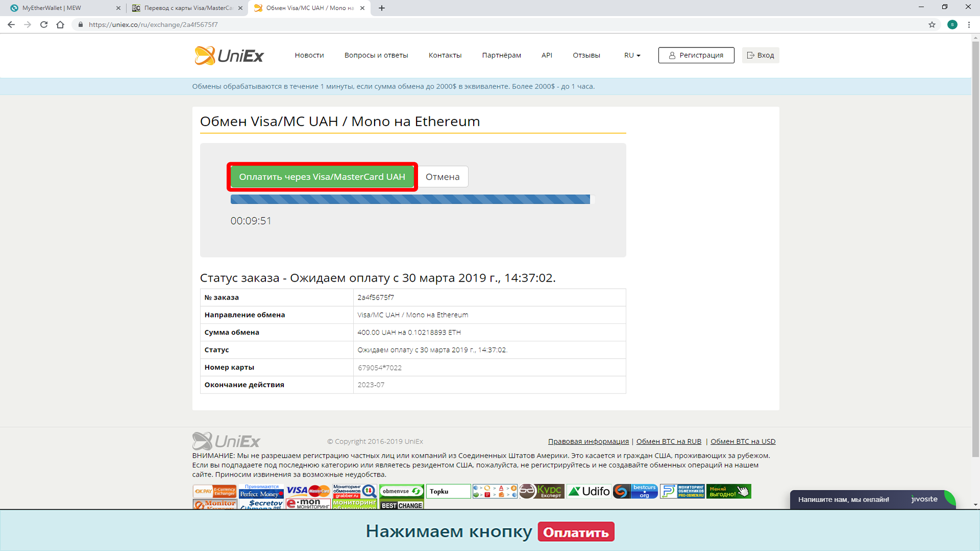Select the order number 2a4f5675f7
Viewport: 980px width, 551px height.
[x=376, y=297]
